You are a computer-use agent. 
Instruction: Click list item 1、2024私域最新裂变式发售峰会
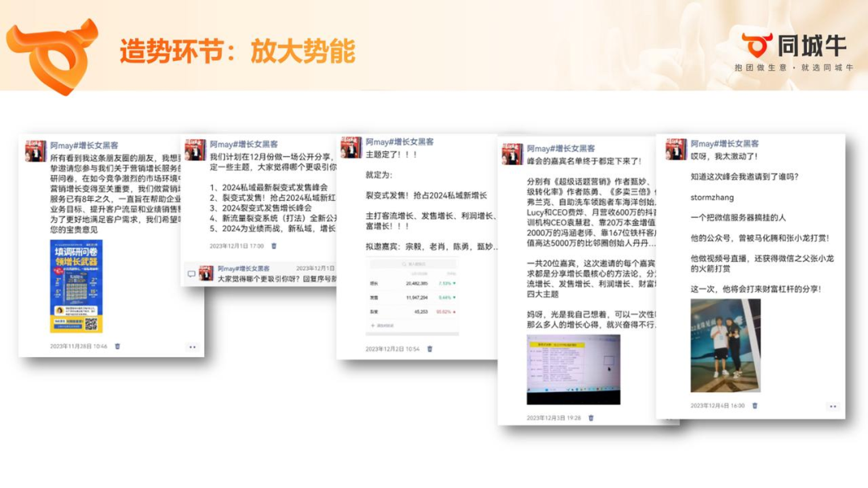coord(268,187)
